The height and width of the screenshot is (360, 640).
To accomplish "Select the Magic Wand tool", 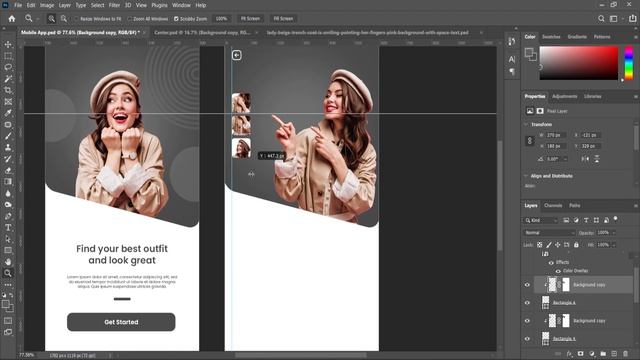I will pyautogui.click(x=8, y=78).
